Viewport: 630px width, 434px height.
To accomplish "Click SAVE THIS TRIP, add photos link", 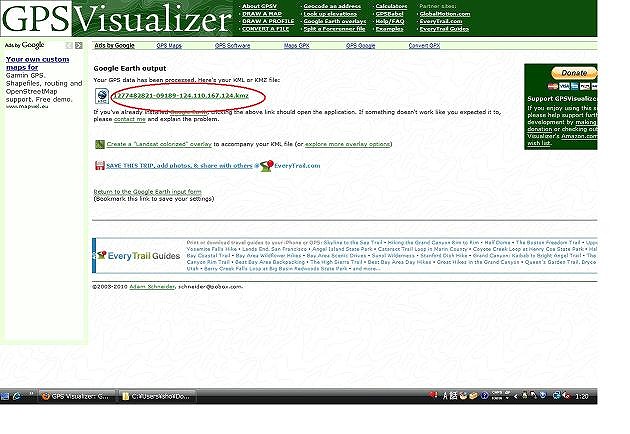I will 179,166.
